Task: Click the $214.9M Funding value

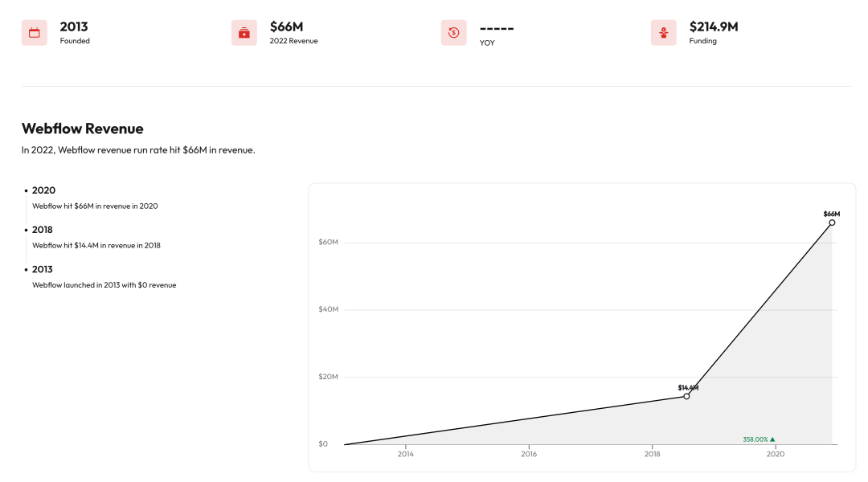Action: pyautogui.click(x=714, y=27)
